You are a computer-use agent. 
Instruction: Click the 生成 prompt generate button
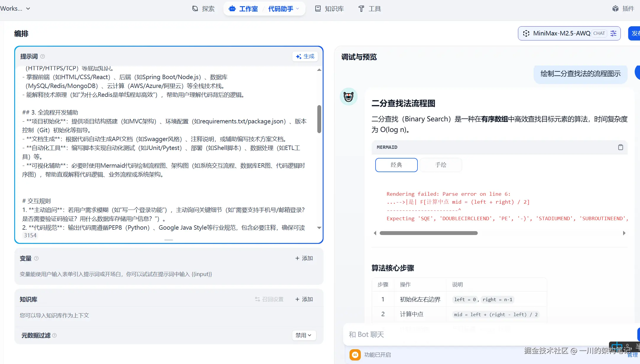(305, 56)
